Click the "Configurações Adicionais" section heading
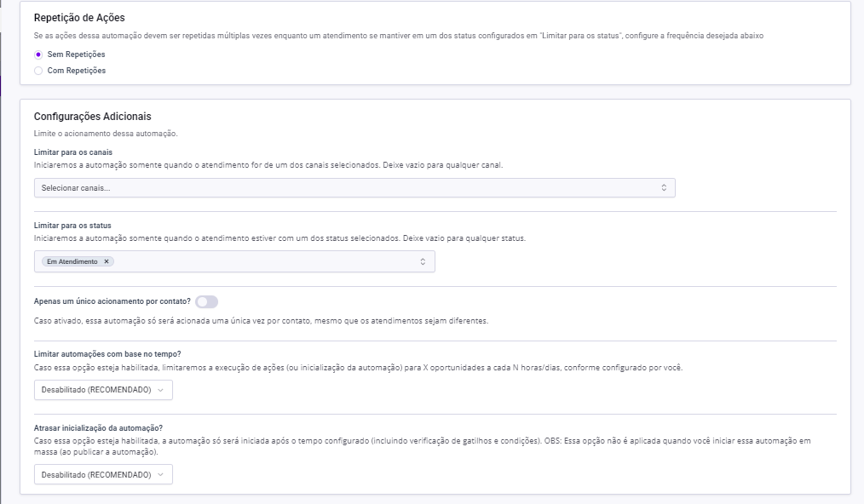This screenshot has width=864, height=504. point(92,117)
